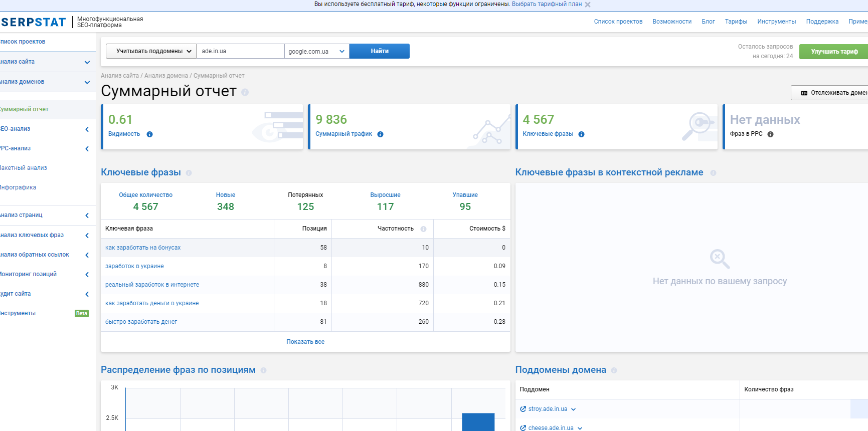
Task: Click info icon beside Суммарный трафик
Action: pyautogui.click(x=380, y=134)
